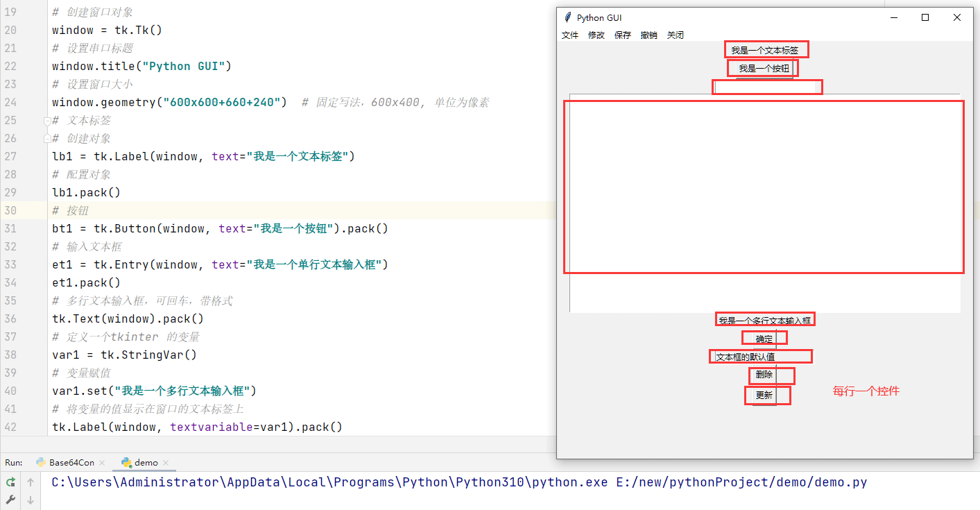Screen dimensions: 980x510
Task: Click code line var1 = tk.StringVar()
Action: click(124, 355)
